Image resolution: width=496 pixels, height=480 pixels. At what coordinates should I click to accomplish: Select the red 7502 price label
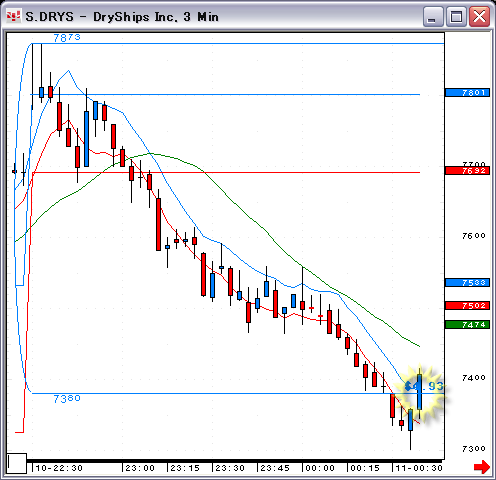click(x=467, y=306)
